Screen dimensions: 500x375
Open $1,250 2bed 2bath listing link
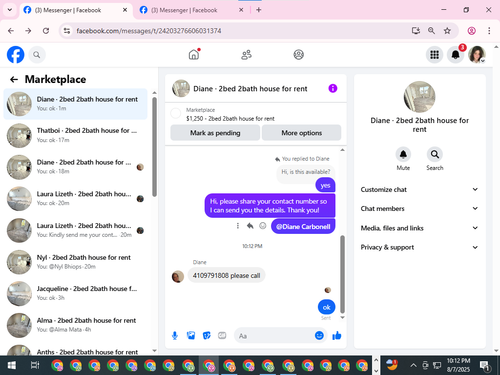click(230, 118)
